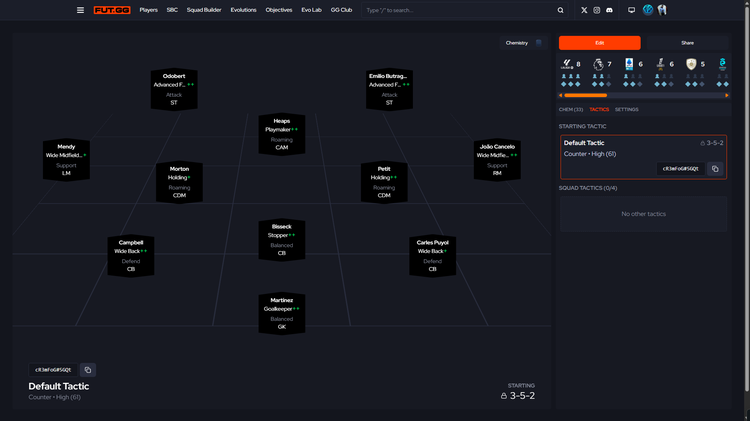Open FUT.GG Instagram page
This screenshot has width=750, height=421.
click(596, 10)
